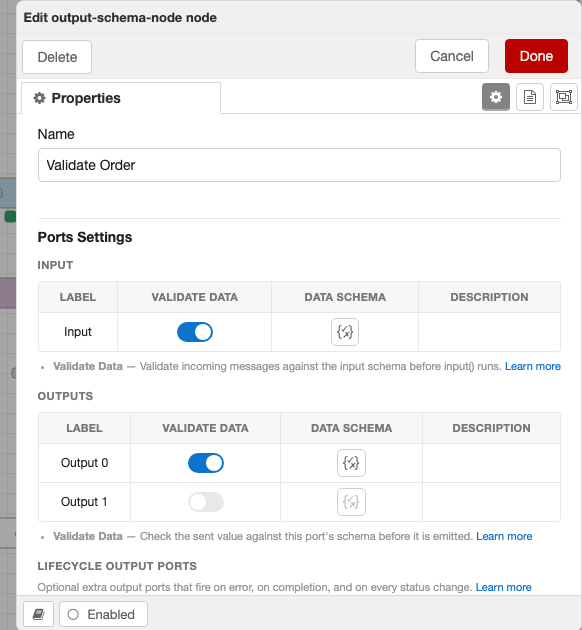This screenshot has width=582, height=630.
Task: Open node appearance icon tab
Action: [x=564, y=97]
